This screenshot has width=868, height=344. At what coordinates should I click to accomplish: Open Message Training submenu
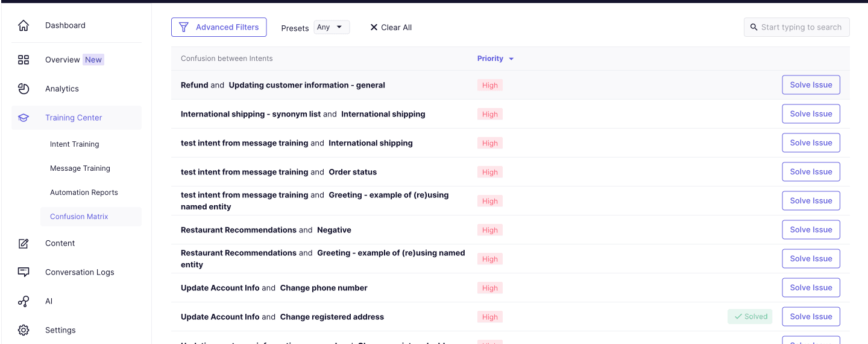(80, 168)
